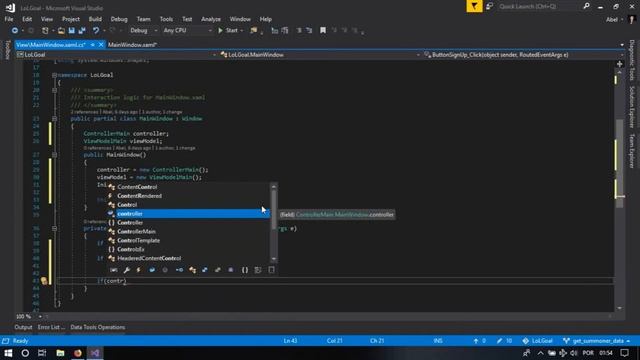Collapse the MainWindow constructor region
The height and width of the screenshot is (360, 640).
(54, 155)
